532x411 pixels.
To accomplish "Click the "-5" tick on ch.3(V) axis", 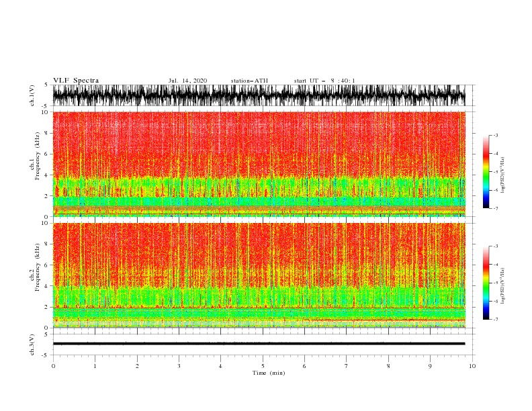I will pos(45,355).
